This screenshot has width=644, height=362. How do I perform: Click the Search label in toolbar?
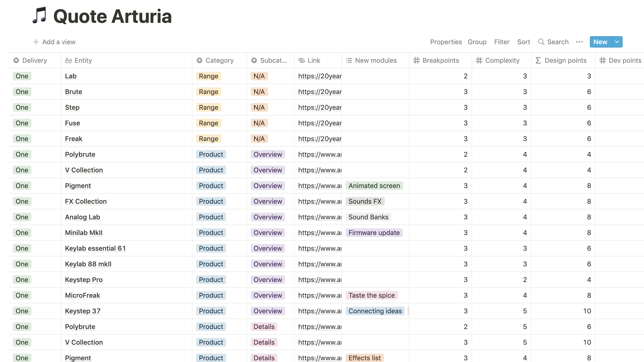pos(558,42)
